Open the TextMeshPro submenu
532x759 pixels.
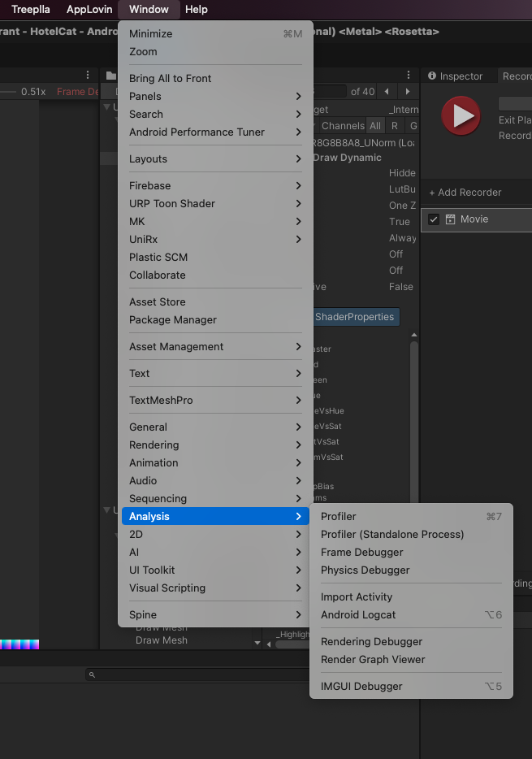[x=215, y=401]
